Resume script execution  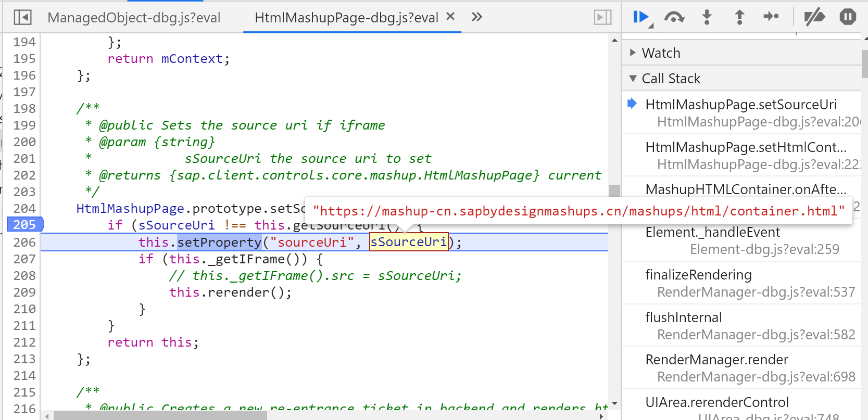point(642,17)
